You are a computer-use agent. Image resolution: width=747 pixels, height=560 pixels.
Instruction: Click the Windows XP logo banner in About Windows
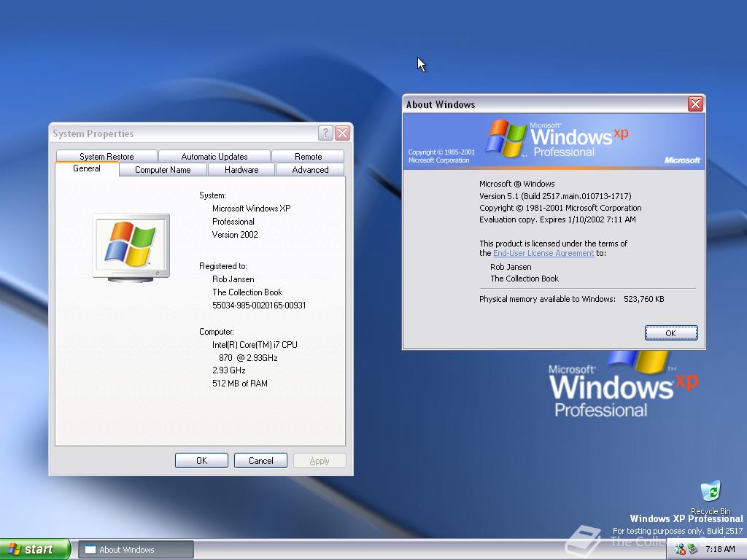(x=554, y=141)
